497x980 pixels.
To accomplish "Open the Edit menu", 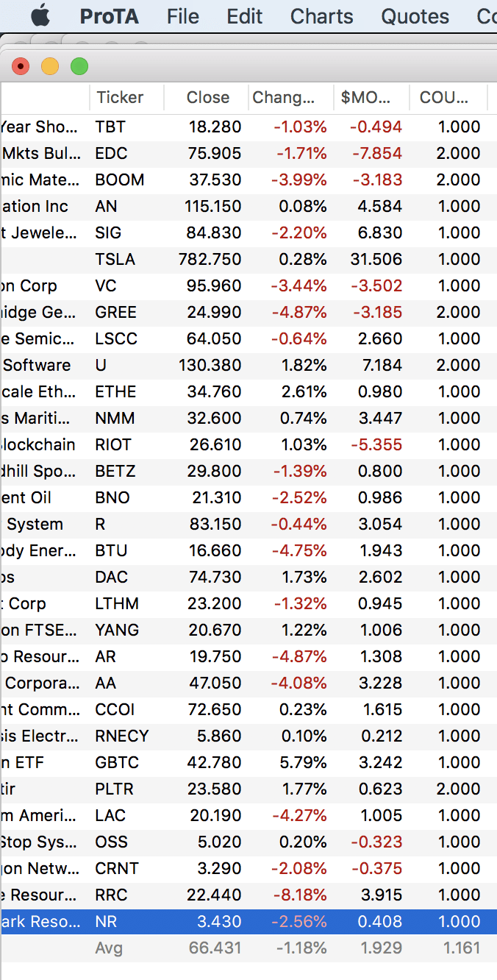I will coord(244,16).
